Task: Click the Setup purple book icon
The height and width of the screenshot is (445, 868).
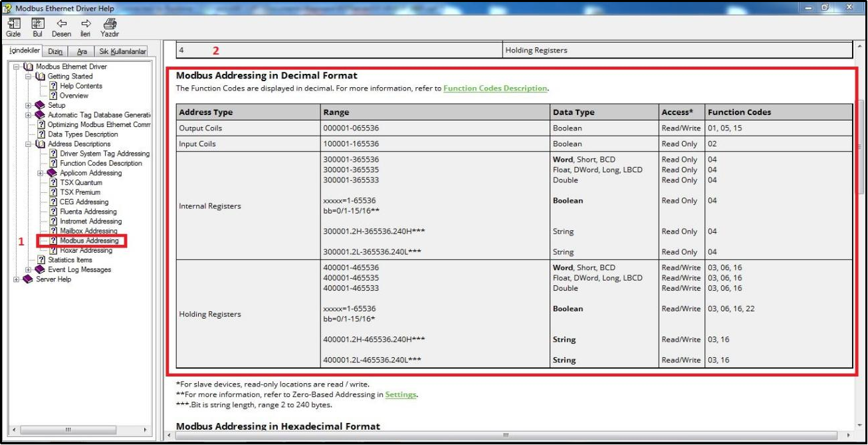Action: pyautogui.click(x=40, y=105)
